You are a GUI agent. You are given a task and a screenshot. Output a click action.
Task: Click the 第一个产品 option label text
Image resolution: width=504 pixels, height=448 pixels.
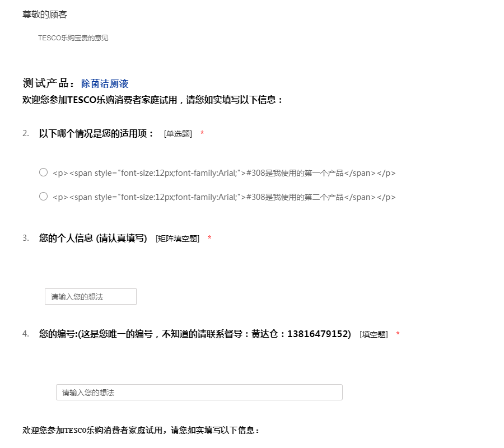[x=224, y=173]
